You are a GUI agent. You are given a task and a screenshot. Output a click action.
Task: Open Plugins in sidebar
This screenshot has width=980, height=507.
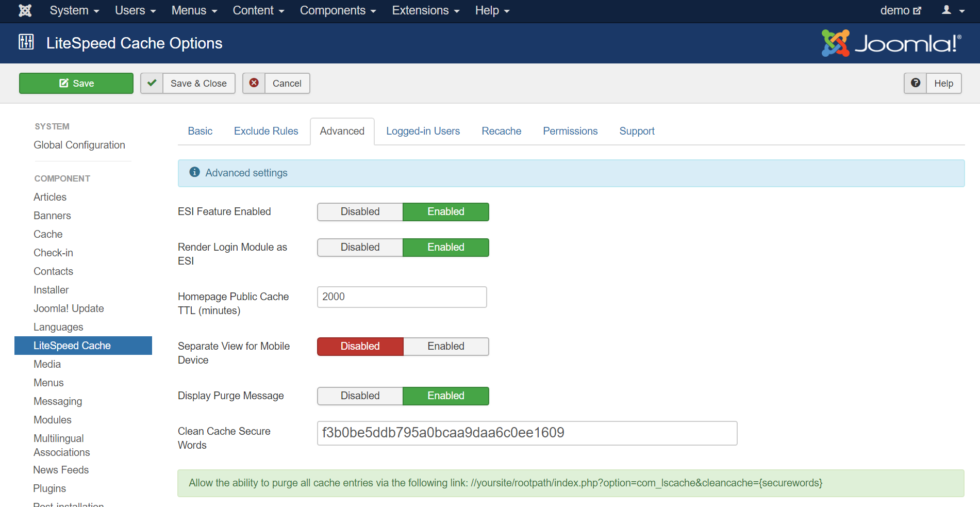coord(49,488)
